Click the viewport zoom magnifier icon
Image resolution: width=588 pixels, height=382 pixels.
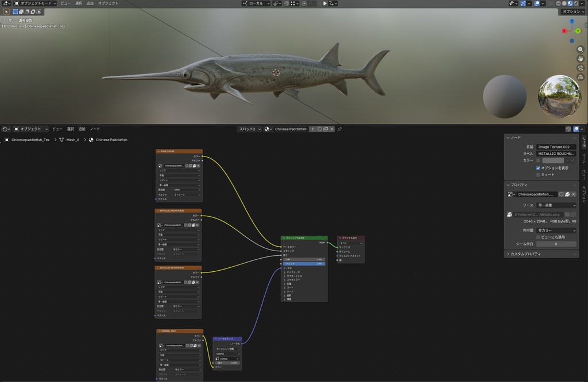pos(581,49)
